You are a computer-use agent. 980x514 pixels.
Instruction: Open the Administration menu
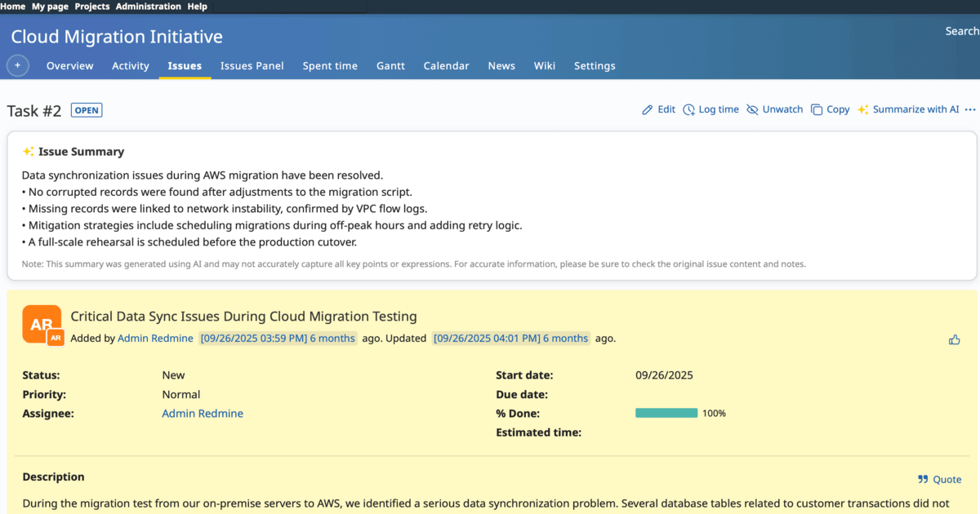click(x=148, y=6)
